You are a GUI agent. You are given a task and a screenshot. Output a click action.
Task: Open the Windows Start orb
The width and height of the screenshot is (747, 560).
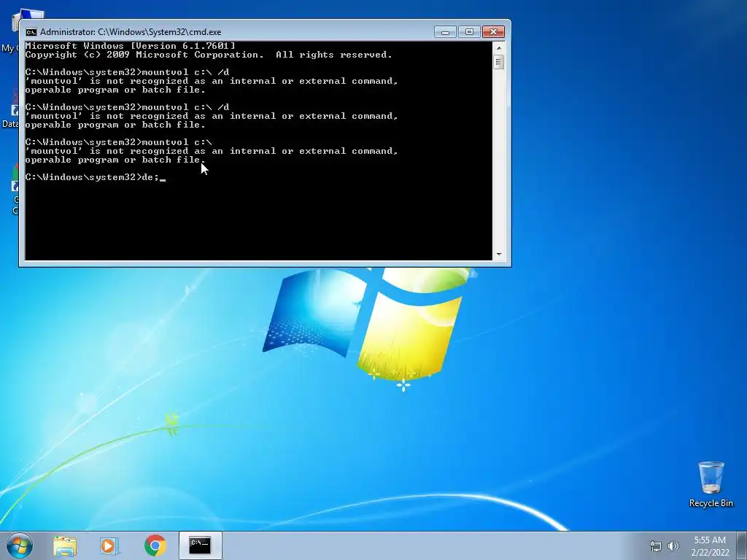pos(20,545)
